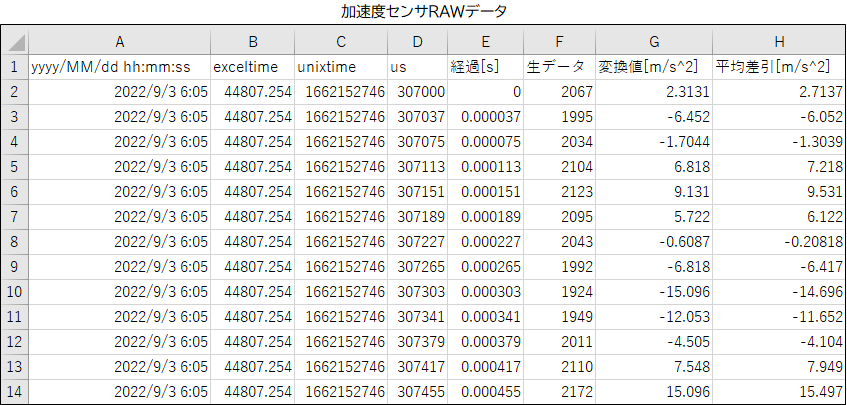
Task: Click cell with value -6.417
Action: click(x=779, y=267)
